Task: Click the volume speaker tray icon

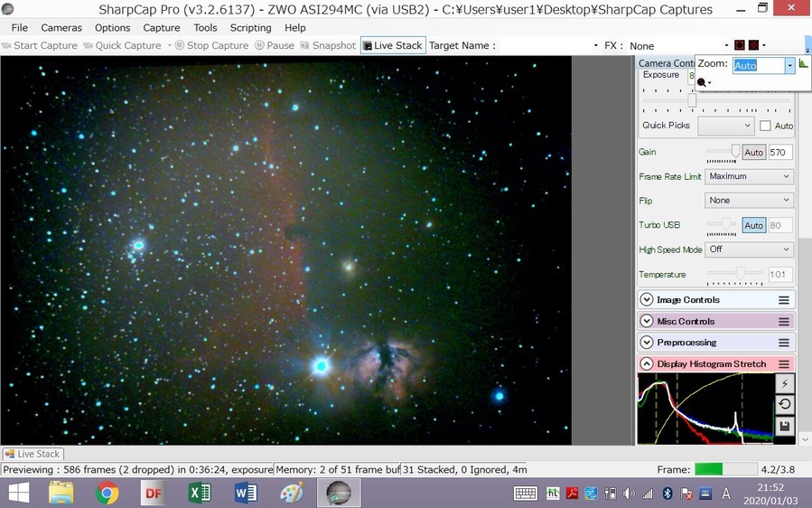Action: 629,494
